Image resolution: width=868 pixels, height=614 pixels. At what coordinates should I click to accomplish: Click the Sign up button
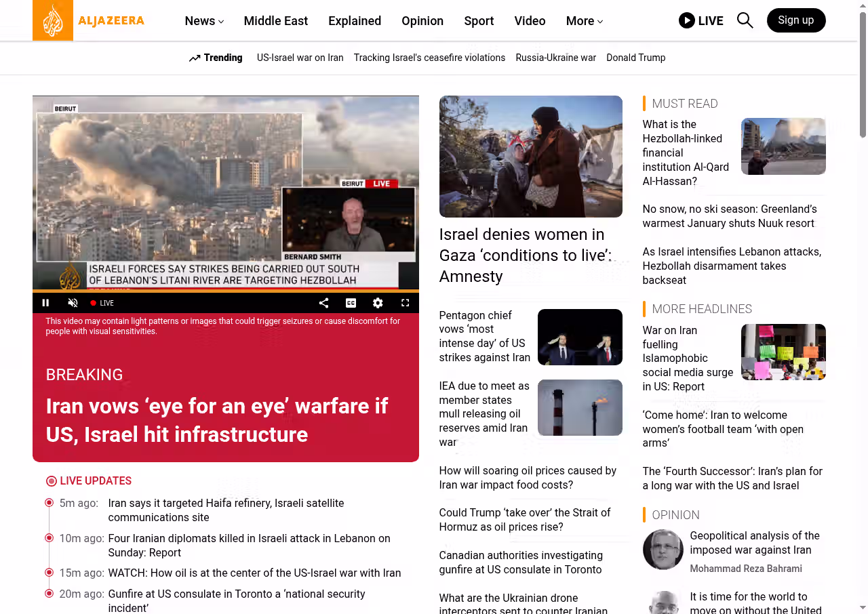coord(795,20)
